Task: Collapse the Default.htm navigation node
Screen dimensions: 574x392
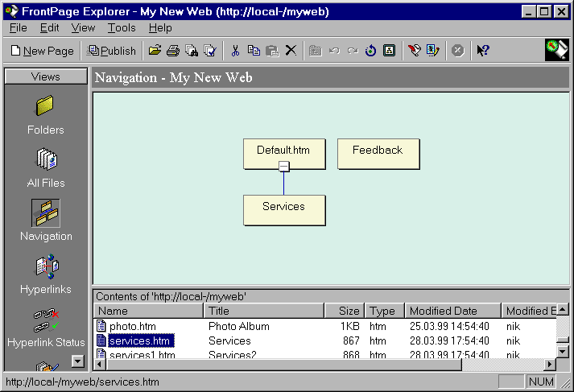Action: (x=283, y=167)
